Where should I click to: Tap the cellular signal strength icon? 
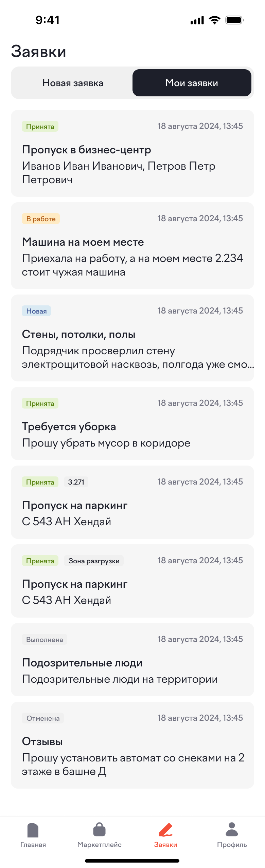coord(196,20)
